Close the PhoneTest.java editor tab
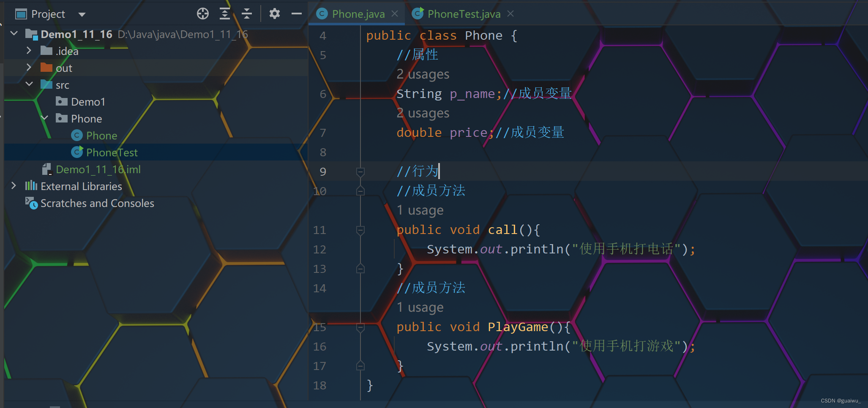Screen dimensions: 868x408 coord(510,14)
